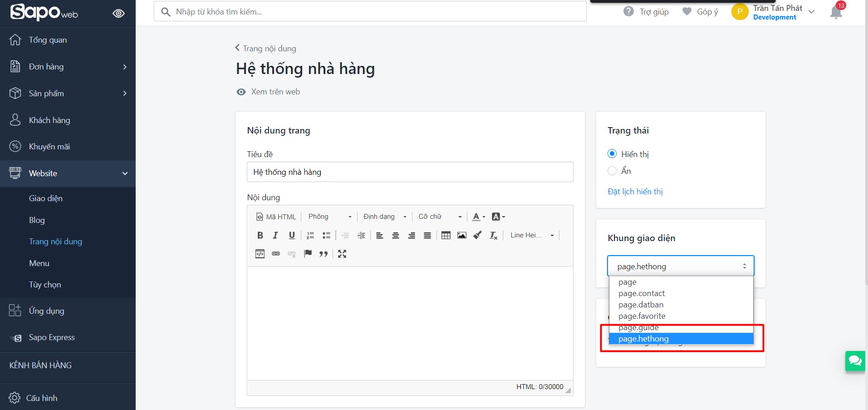Maximize the editor to fullscreen
The height and width of the screenshot is (410, 868).
tap(342, 254)
